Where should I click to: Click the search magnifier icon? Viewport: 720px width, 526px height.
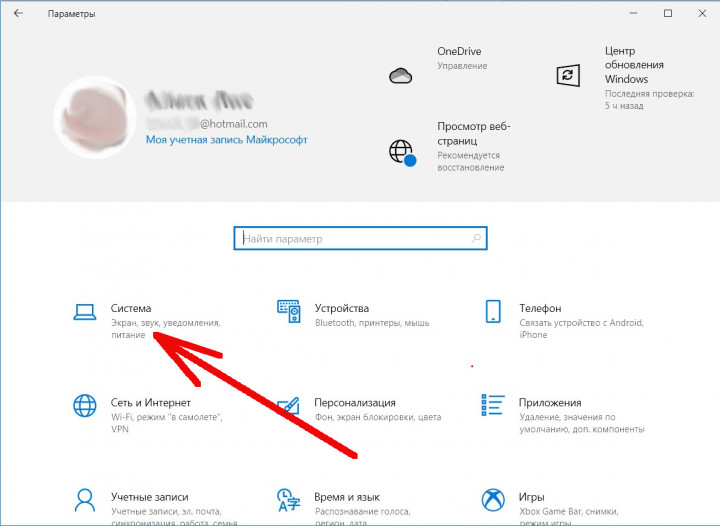click(x=476, y=239)
